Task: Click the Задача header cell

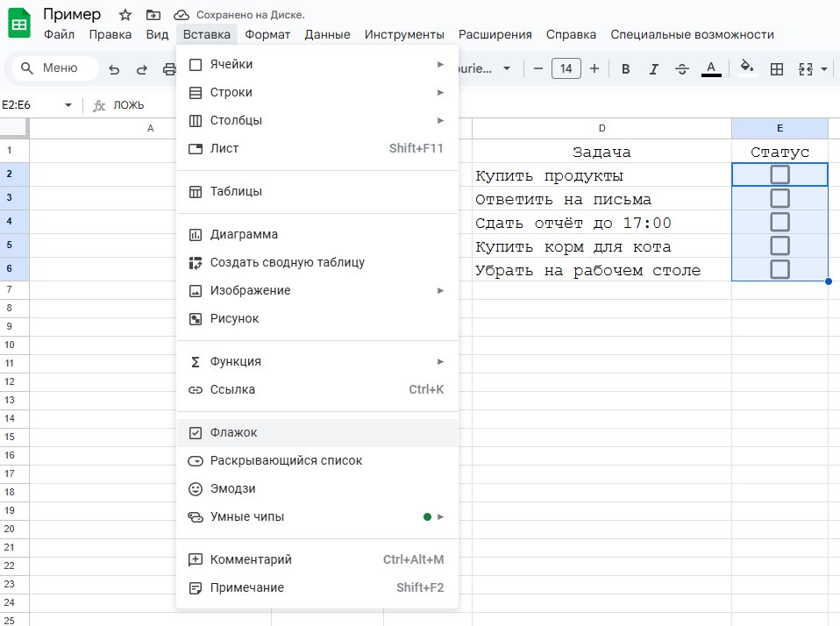Action: click(602, 152)
